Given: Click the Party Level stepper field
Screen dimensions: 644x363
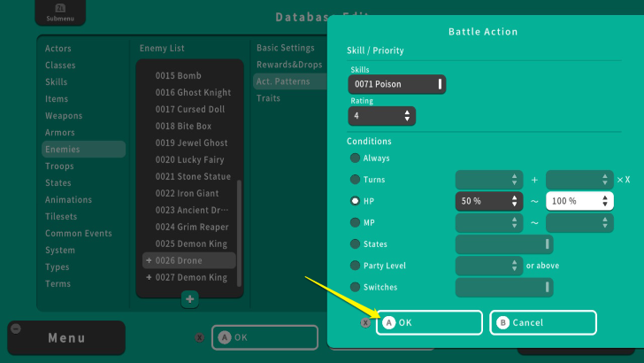Looking at the screenshot, I should [488, 266].
